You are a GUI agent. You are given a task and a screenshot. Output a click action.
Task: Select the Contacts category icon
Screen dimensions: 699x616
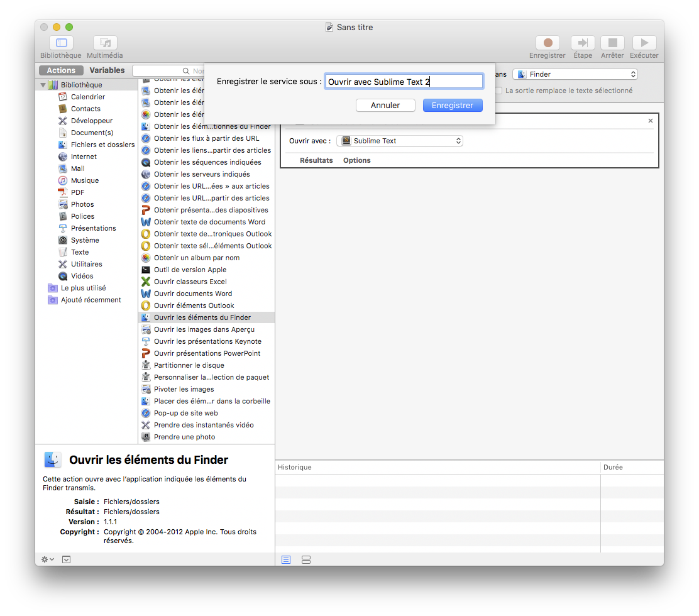click(63, 109)
